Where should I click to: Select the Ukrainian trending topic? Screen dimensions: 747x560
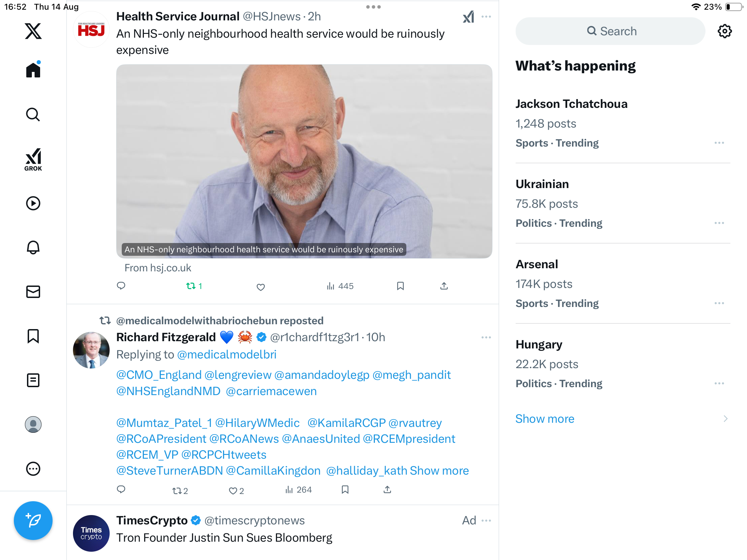pyautogui.click(x=542, y=184)
